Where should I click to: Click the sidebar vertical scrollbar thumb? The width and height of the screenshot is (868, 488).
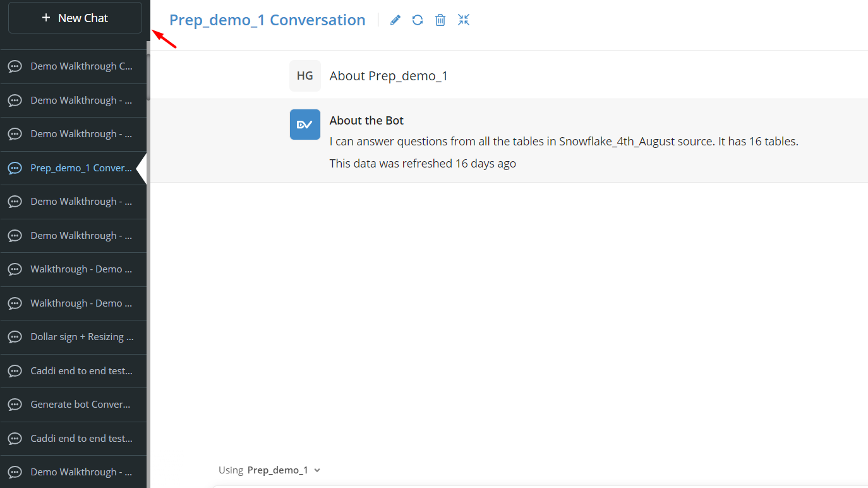pos(148,76)
